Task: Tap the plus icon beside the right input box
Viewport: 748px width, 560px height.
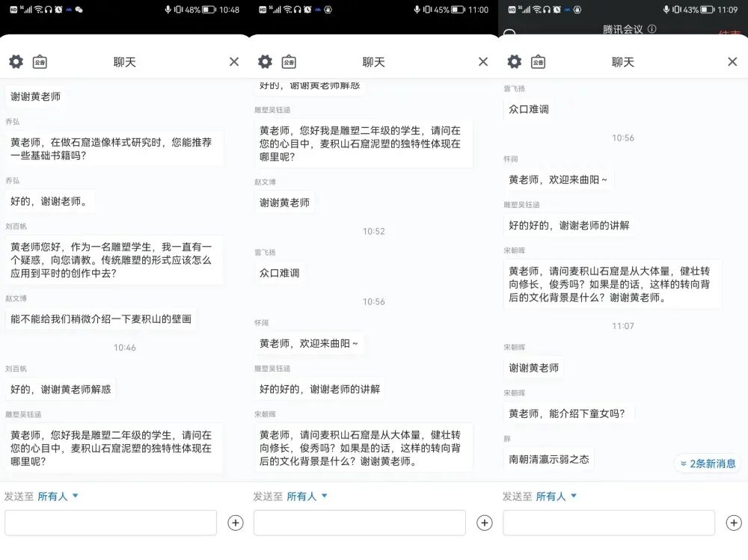Action: coord(734,523)
